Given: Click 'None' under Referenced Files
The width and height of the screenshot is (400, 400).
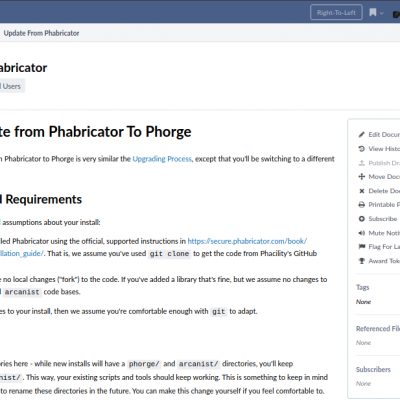Looking at the screenshot, I should (x=363, y=342).
